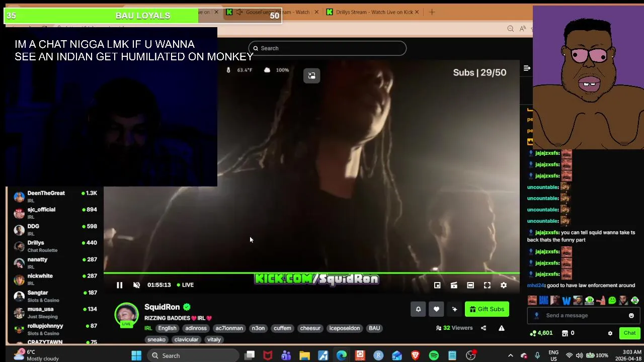Pause the SquidRon live stream

click(119, 285)
